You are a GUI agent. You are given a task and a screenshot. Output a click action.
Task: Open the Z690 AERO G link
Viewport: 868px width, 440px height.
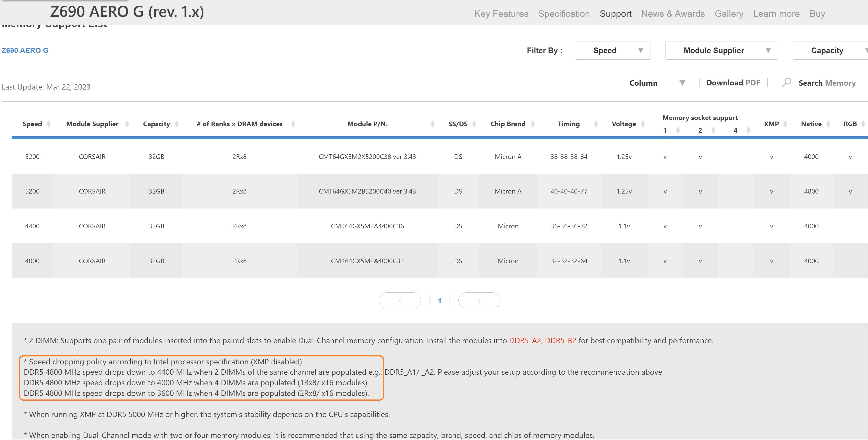25,50
